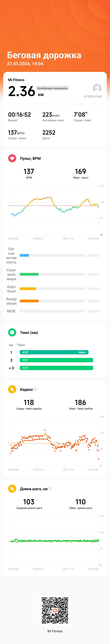Viewport: 110px width, 644px height.
Task: Select the empty МПК zone bar
Action: coord(52,311)
